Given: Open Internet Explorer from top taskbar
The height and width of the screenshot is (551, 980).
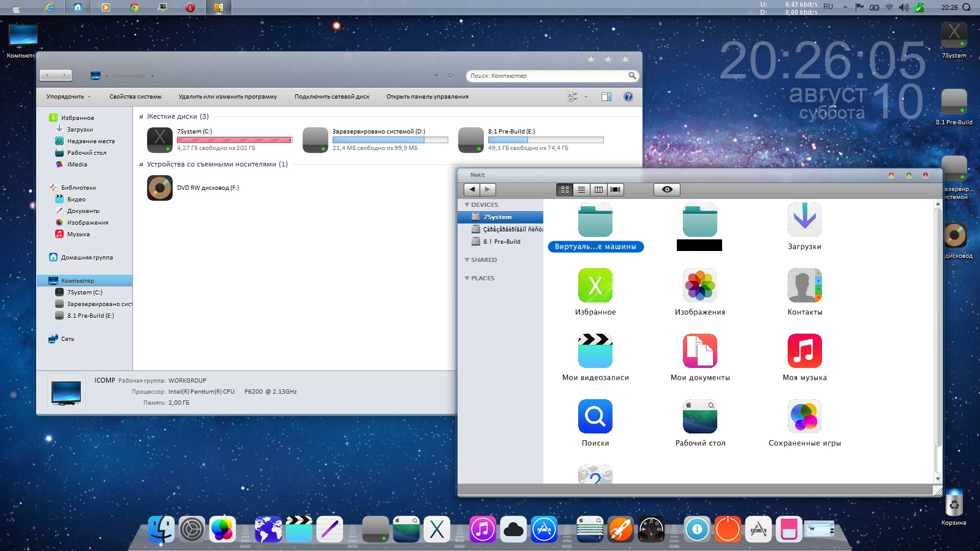Looking at the screenshot, I should tap(50, 7).
